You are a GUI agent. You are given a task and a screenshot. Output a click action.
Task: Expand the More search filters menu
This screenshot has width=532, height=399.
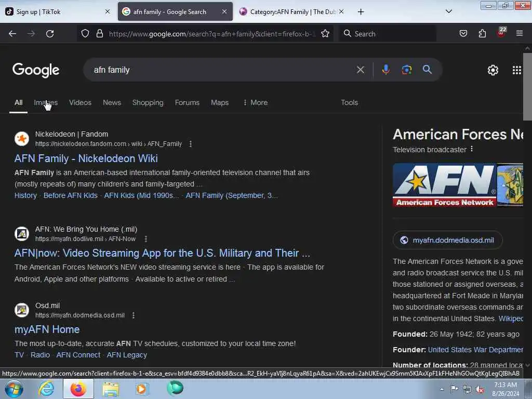tap(256, 102)
